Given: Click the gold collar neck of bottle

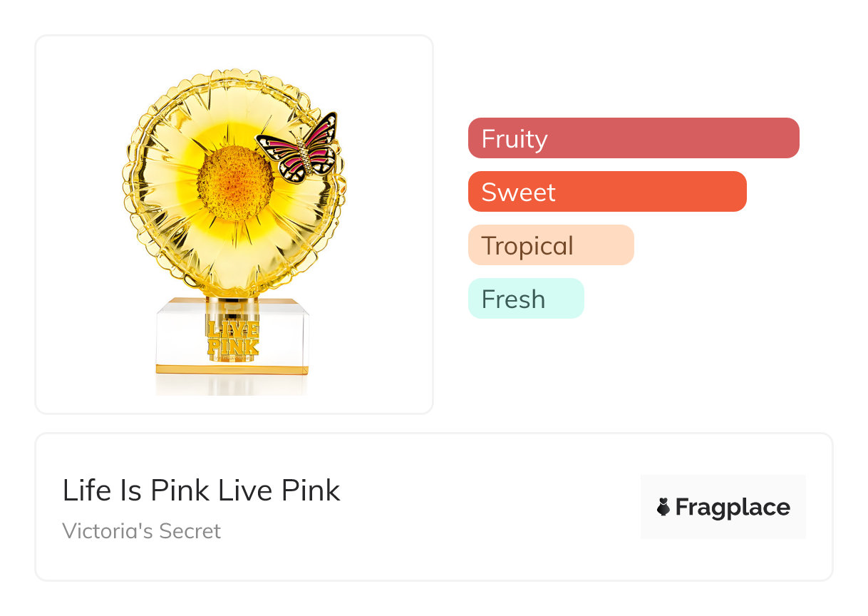Looking at the screenshot, I should (233, 302).
